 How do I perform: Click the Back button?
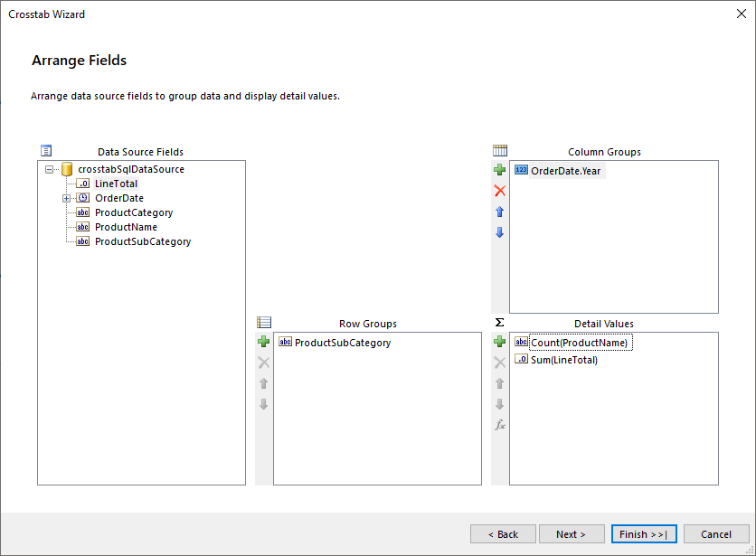coord(503,533)
